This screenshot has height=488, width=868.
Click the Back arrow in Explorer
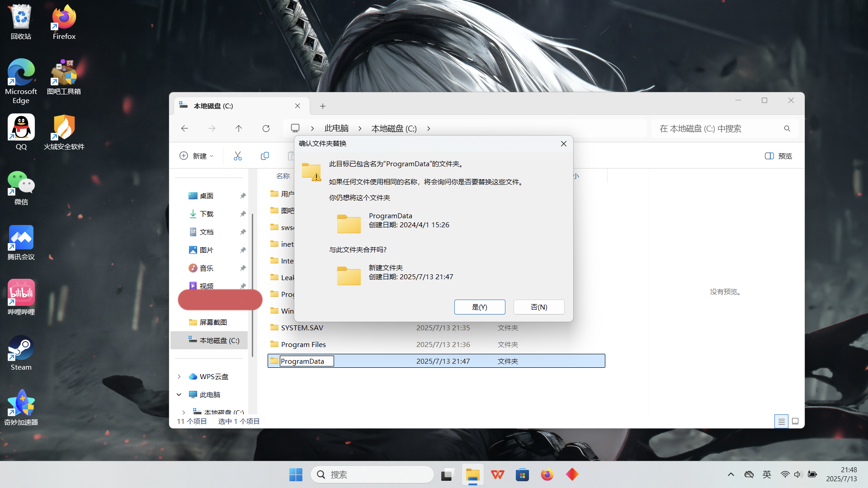(x=184, y=129)
